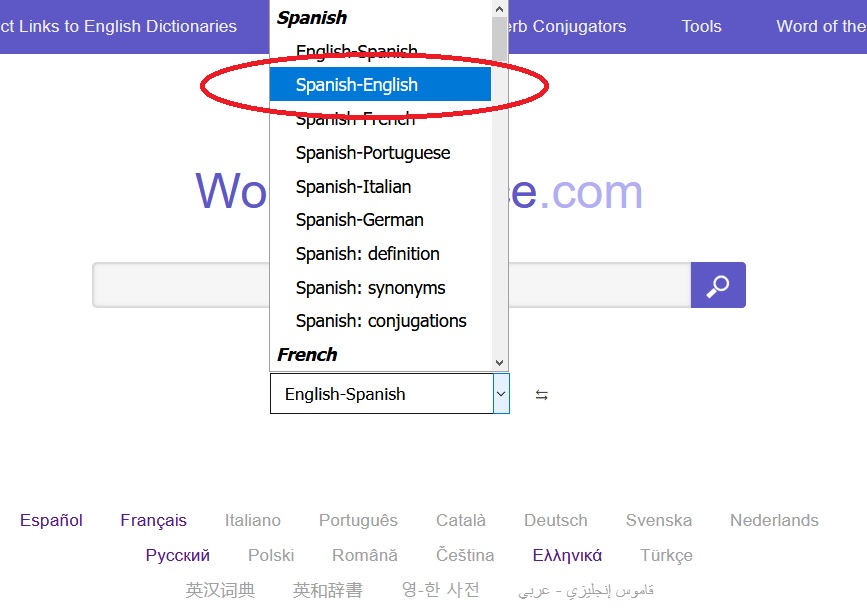Select Spanish: synonyms option
867x608 pixels.
click(x=370, y=288)
